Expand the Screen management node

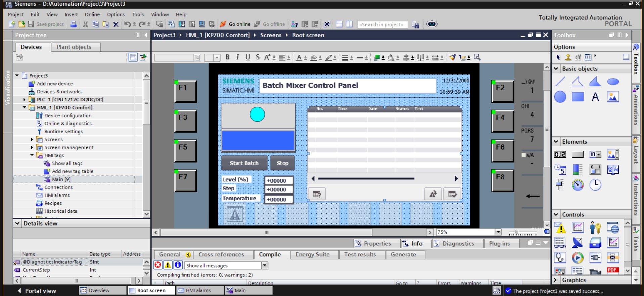click(32, 147)
